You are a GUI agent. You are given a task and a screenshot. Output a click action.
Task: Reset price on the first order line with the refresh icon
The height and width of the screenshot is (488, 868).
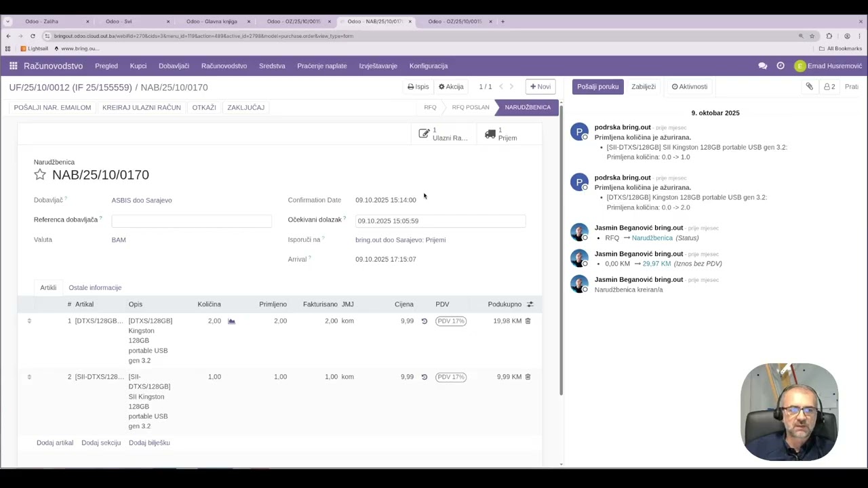(x=425, y=321)
